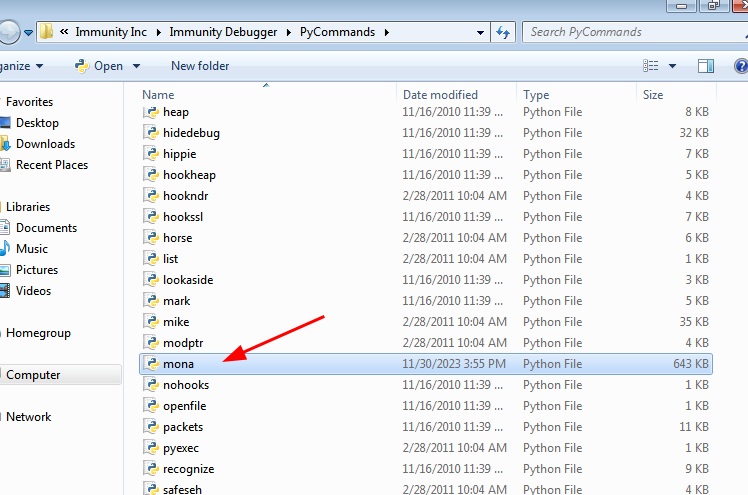Expand the Open button dropdown arrow
Screen dimensions: 748x495
(x=136, y=66)
